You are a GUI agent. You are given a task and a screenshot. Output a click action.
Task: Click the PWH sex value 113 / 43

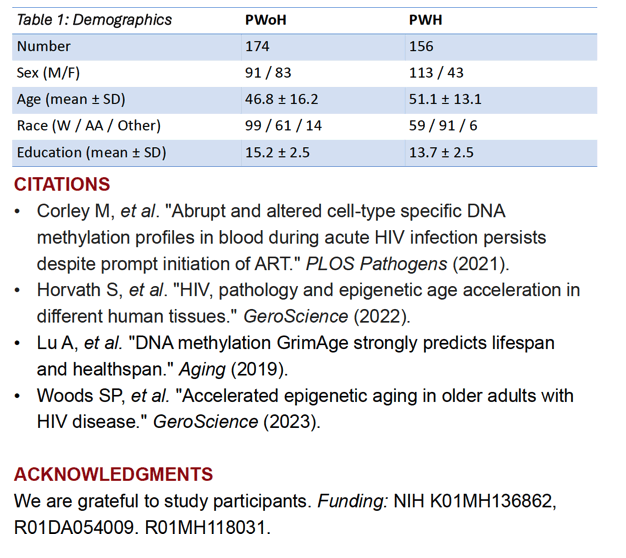tap(436, 73)
